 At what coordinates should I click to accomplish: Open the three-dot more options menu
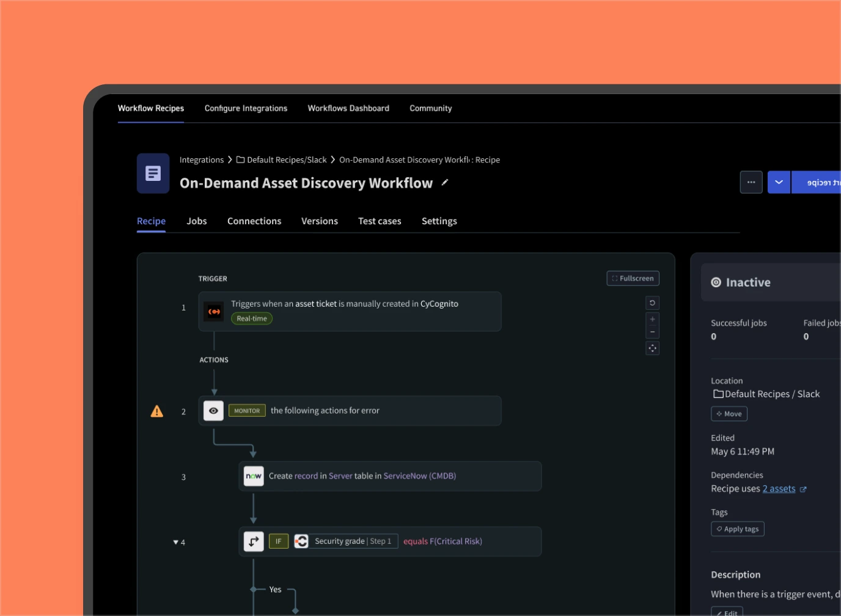(751, 182)
